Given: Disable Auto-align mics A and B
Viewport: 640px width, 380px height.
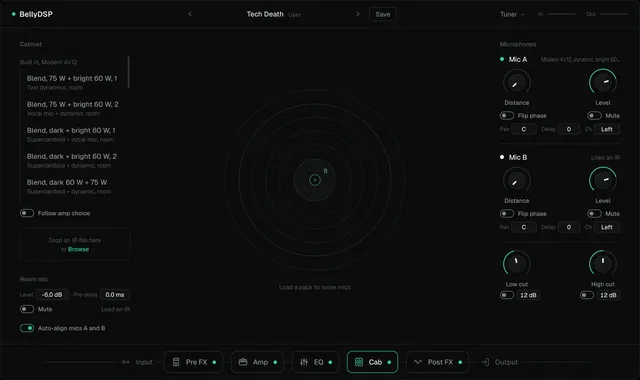Looking at the screenshot, I should click(x=27, y=328).
